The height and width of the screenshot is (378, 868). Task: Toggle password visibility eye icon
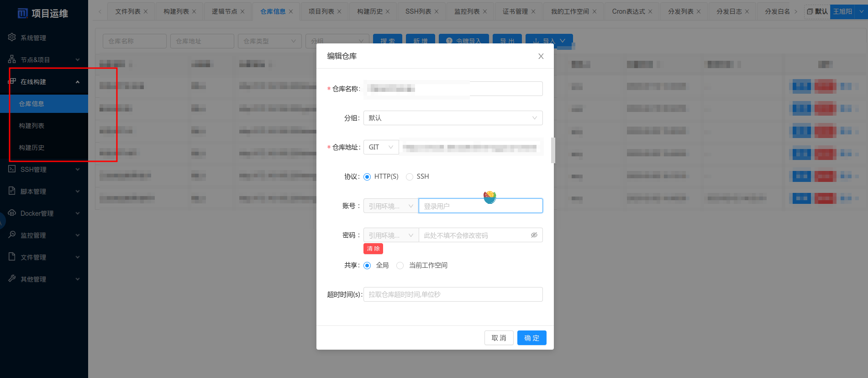534,235
